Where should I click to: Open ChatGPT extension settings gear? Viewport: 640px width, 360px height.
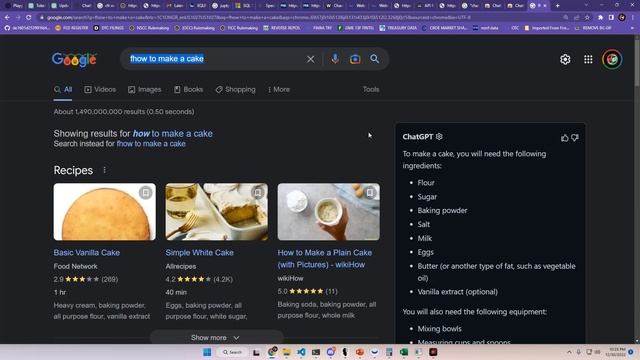[439, 136]
